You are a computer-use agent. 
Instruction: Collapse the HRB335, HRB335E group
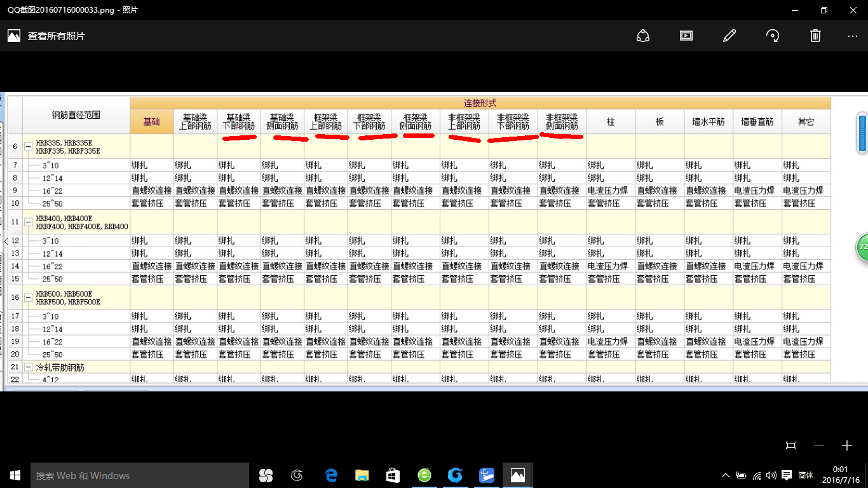pos(28,146)
